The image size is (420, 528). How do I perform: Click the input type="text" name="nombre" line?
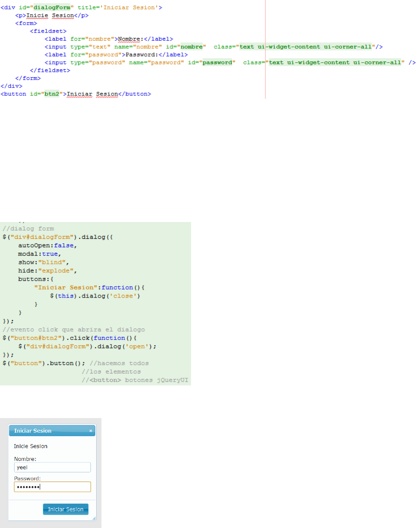214,47
